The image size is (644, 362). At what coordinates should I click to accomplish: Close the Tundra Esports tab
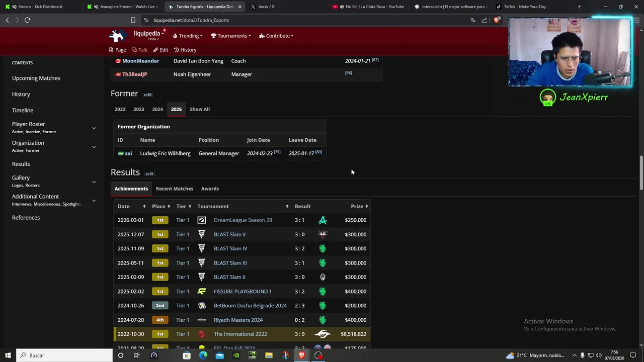[x=239, y=7]
